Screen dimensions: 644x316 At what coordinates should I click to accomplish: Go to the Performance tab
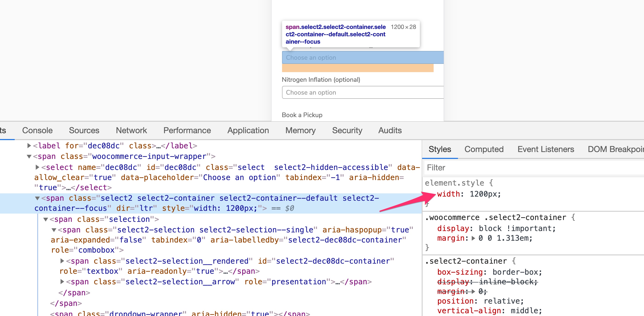pos(187,130)
